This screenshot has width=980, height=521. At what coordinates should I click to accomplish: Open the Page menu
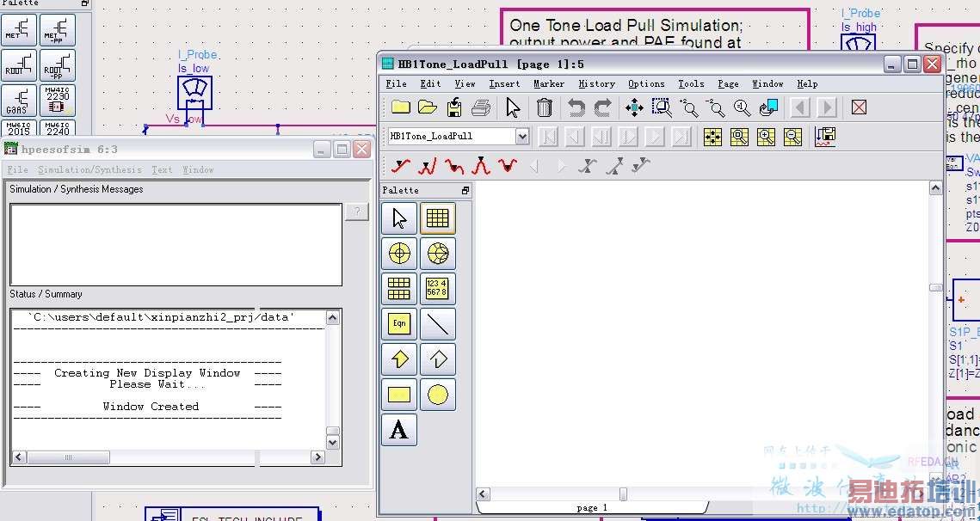(728, 83)
